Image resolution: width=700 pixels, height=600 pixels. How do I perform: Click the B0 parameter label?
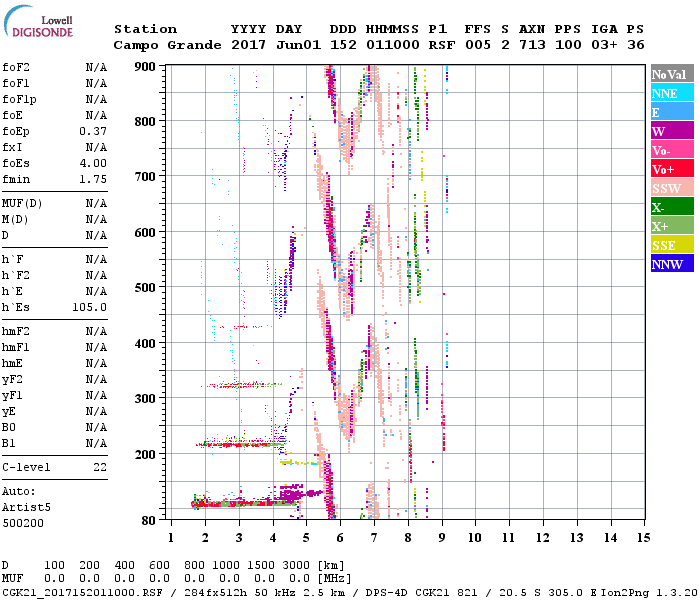click(x=8, y=427)
